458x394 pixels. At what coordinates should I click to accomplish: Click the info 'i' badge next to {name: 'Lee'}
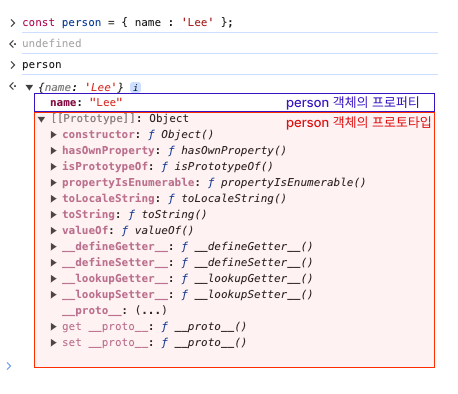(x=135, y=87)
